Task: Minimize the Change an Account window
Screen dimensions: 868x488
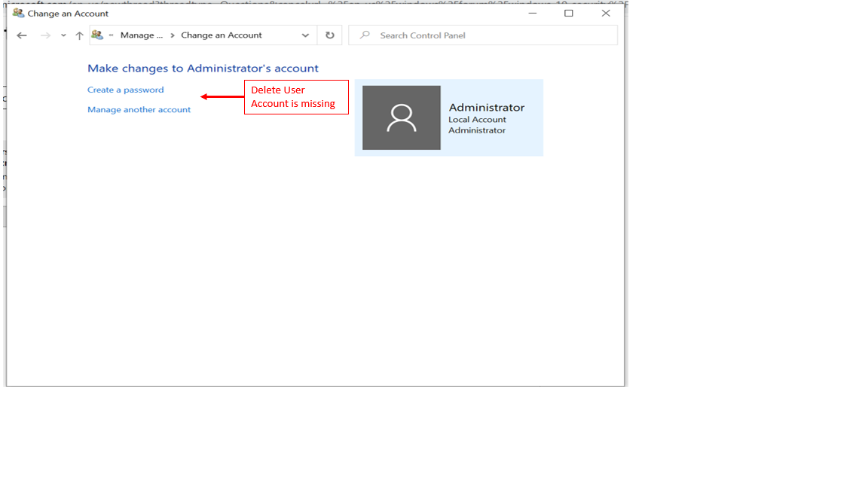Action: pos(533,14)
